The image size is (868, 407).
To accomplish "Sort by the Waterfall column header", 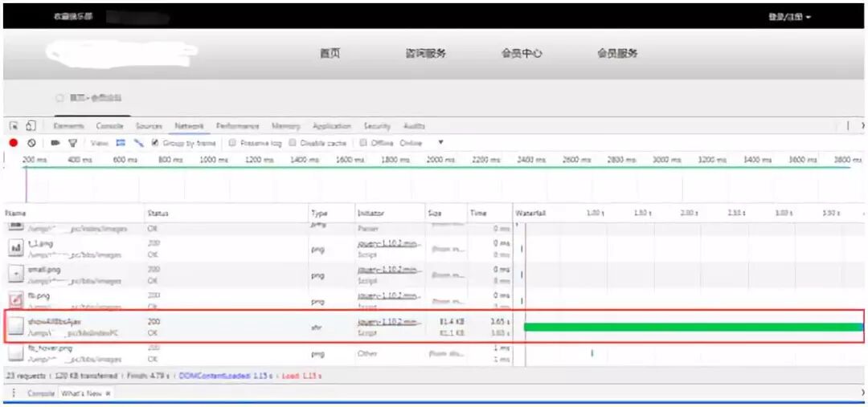I will (x=531, y=213).
